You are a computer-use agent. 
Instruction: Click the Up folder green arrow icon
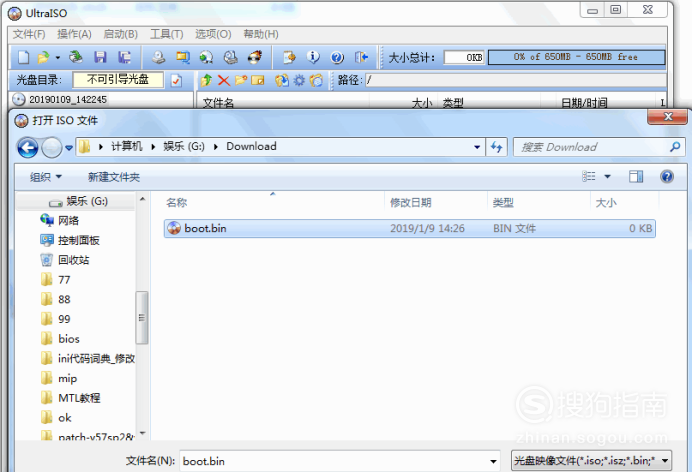(x=206, y=80)
